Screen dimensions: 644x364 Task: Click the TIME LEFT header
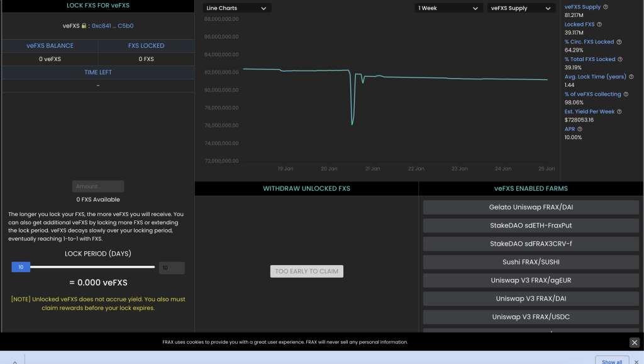(x=98, y=72)
